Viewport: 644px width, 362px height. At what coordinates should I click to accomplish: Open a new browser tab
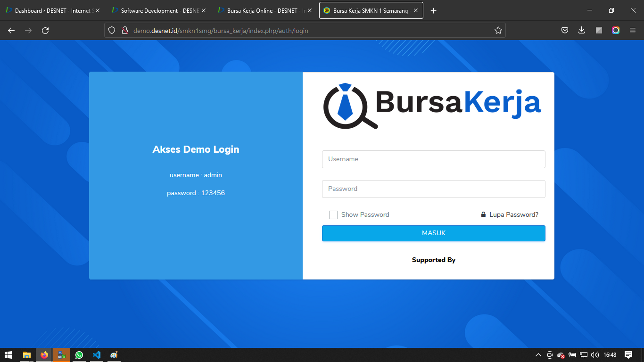tap(434, 11)
